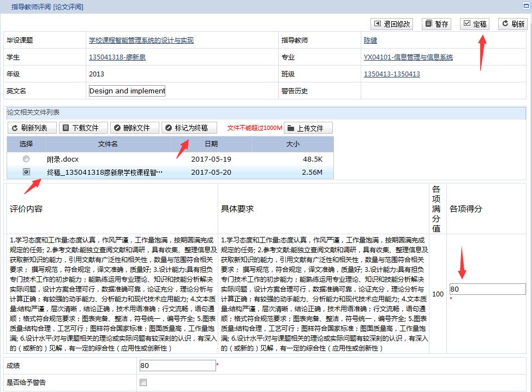Viewport: 532px width, 392px height.
Task: Click date 2017-05-20
Action: click(x=211, y=173)
